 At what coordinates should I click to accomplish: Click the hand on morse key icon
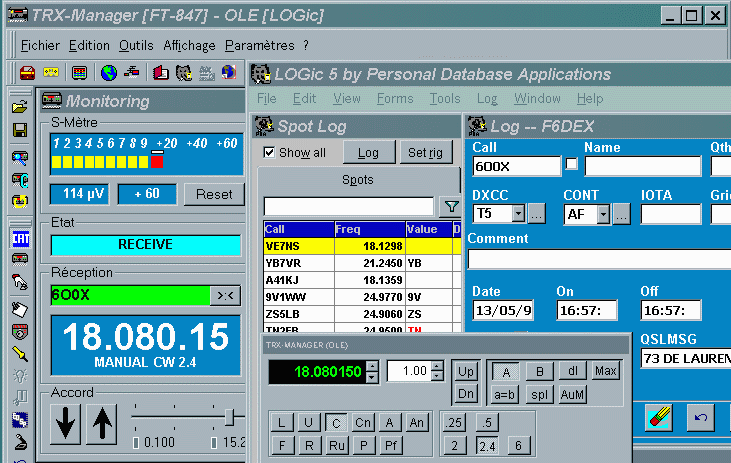[x=20, y=282]
